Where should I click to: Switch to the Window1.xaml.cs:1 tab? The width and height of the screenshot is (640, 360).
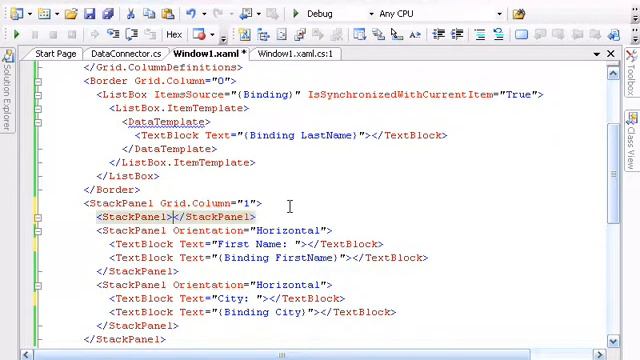click(x=295, y=54)
